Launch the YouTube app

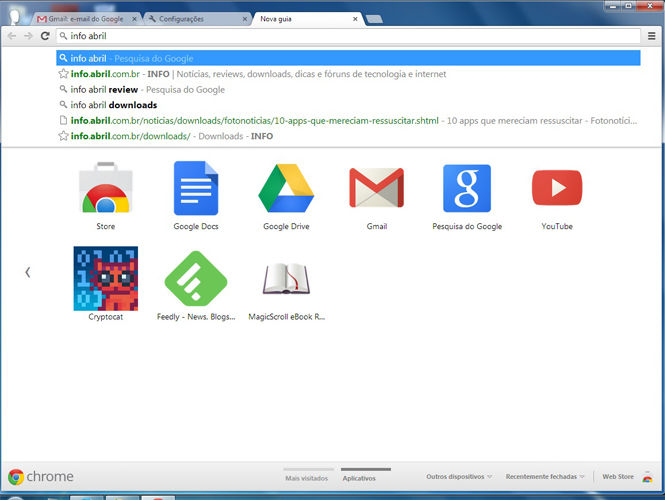pos(557,190)
